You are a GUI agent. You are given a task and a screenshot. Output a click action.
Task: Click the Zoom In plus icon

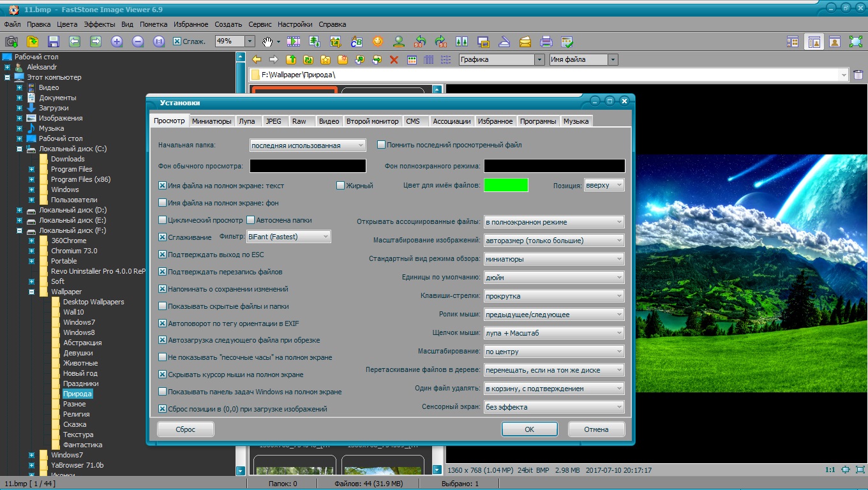click(116, 41)
